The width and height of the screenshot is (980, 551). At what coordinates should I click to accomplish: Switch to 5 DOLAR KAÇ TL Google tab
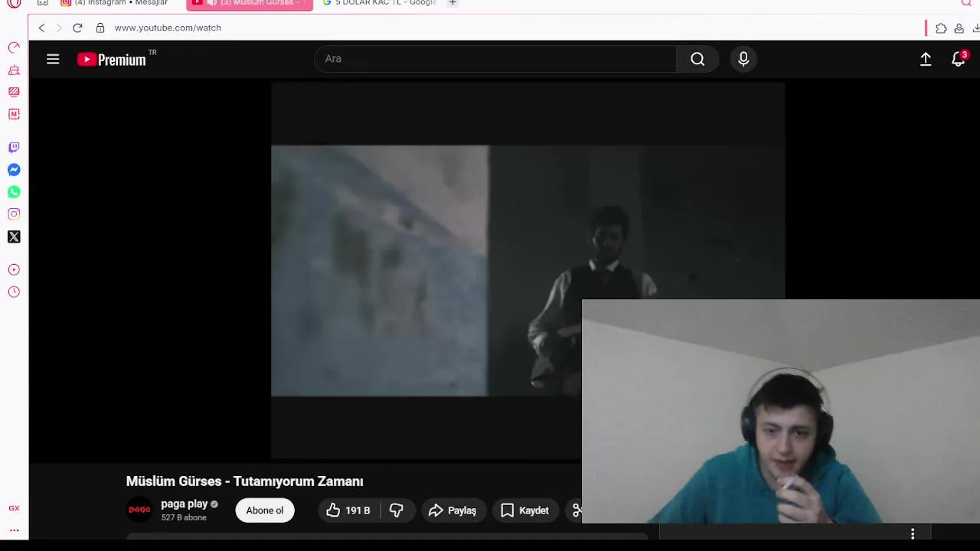pyautogui.click(x=380, y=3)
